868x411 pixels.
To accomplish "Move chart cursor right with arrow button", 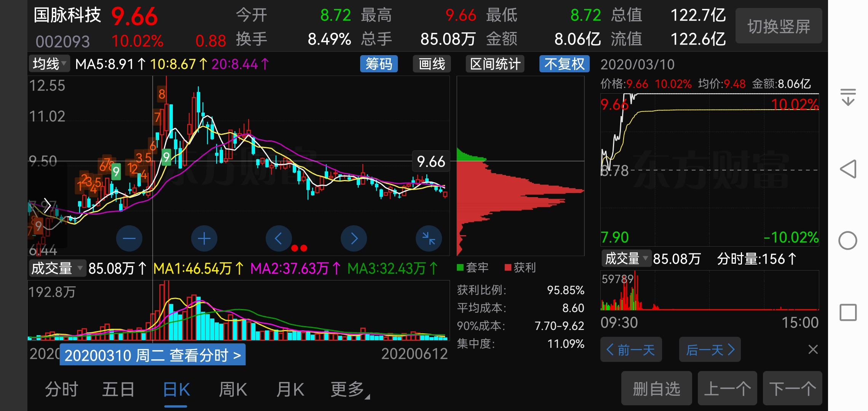I will pos(354,239).
